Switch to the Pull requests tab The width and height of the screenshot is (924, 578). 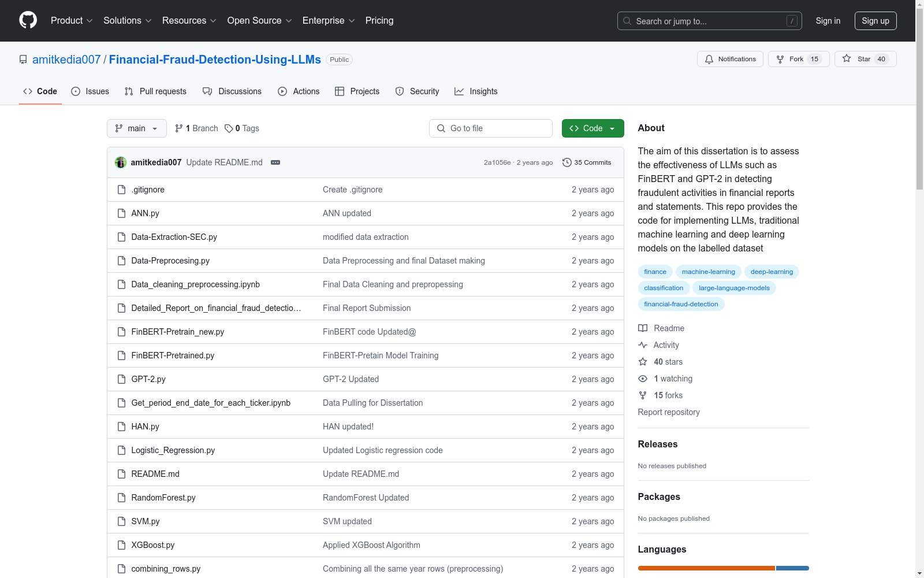[155, 91]
